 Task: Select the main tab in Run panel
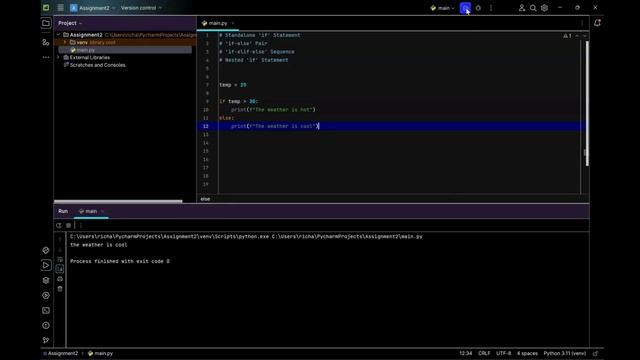[x=91, y=211]
